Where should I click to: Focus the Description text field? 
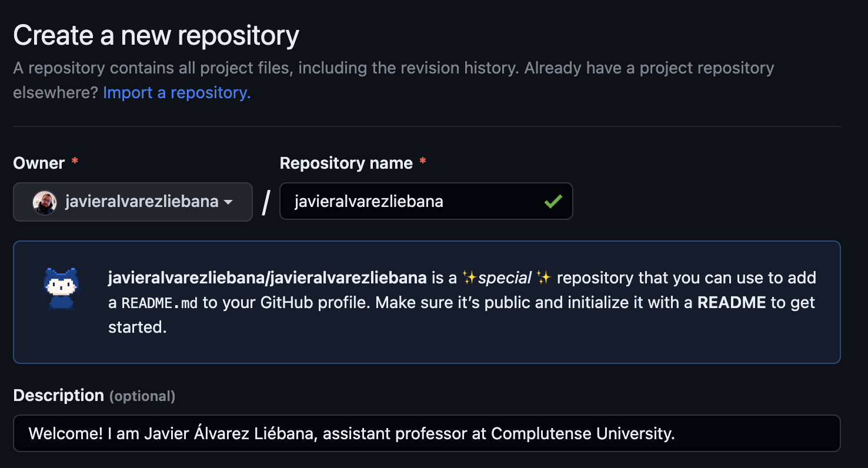click(x=426, y=434)
